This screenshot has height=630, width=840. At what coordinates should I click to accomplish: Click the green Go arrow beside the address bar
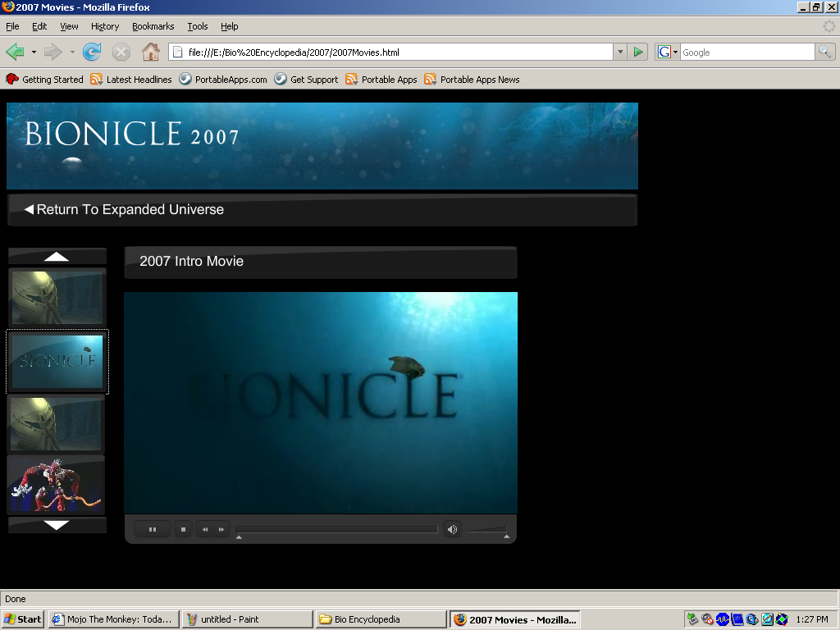(638, 52)
